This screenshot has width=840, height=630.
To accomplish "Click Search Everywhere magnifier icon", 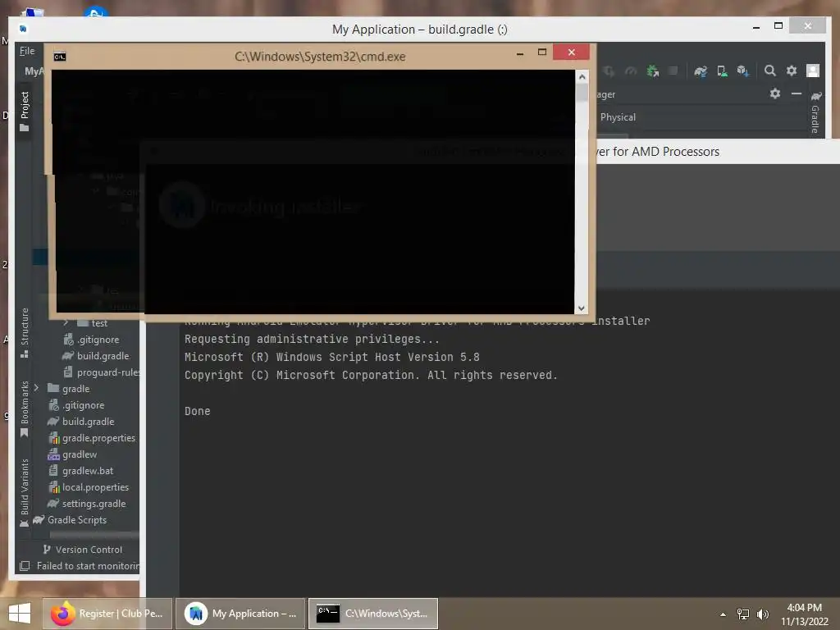I will coord(769,71).
